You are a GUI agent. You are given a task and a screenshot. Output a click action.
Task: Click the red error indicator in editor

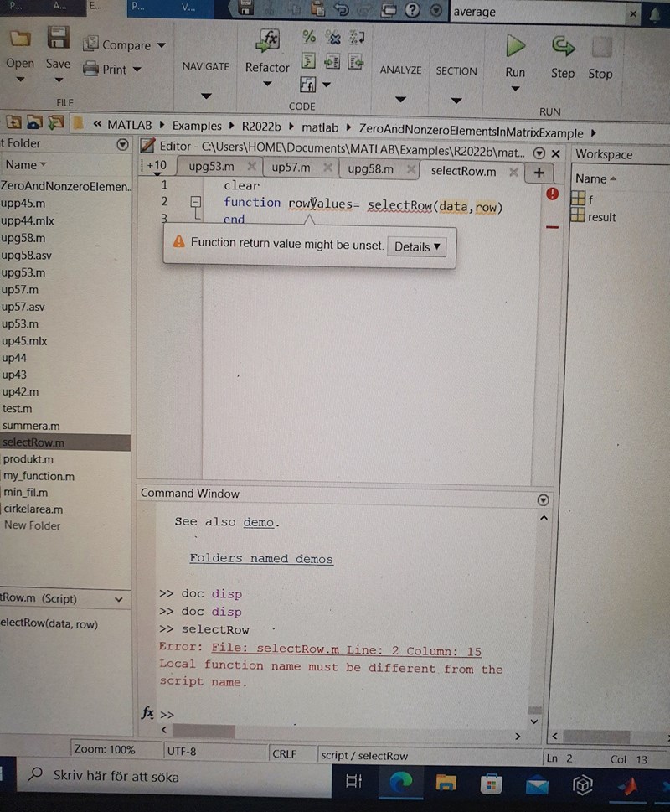553,194
